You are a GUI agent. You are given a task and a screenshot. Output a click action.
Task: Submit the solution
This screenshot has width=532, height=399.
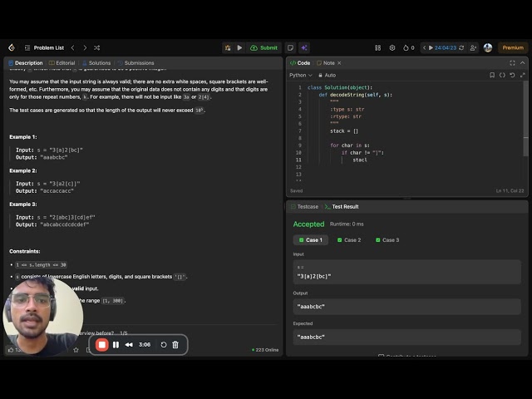pos(264,48)
